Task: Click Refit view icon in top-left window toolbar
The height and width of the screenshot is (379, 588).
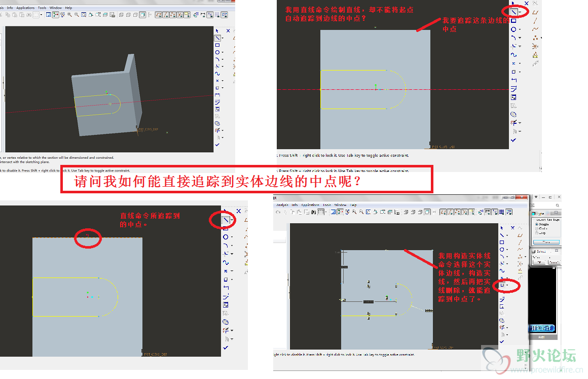Action: click(84, 15)
